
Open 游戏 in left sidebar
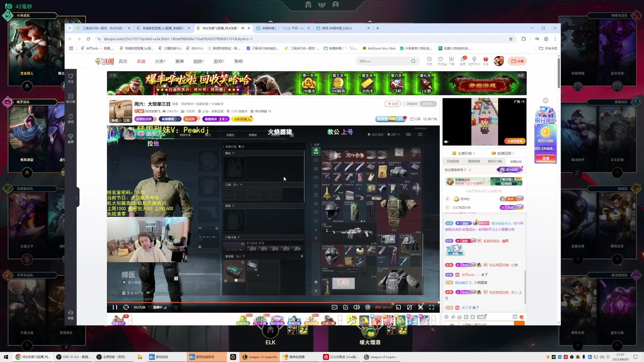[x=70, y=119]
